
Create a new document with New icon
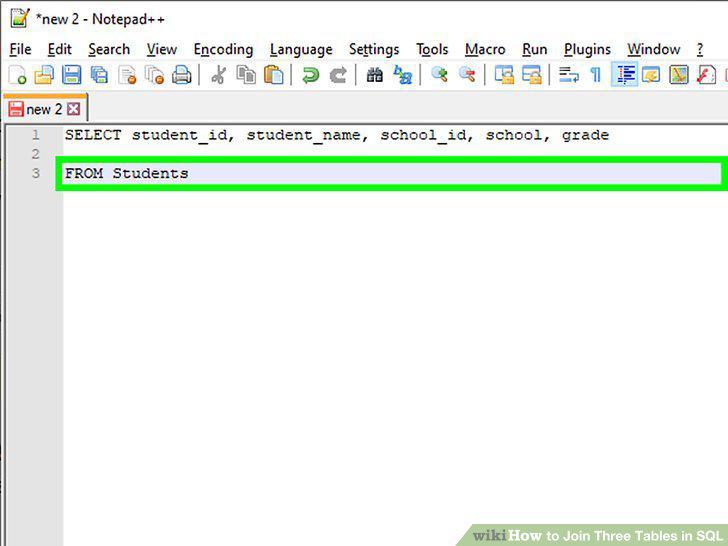tap(18, 75)
